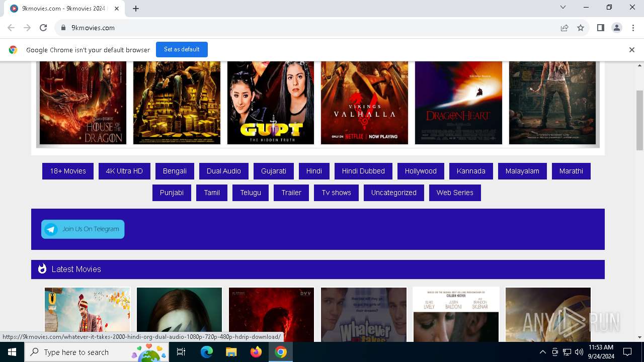Click the Latest Movies heading

point(76,269)
